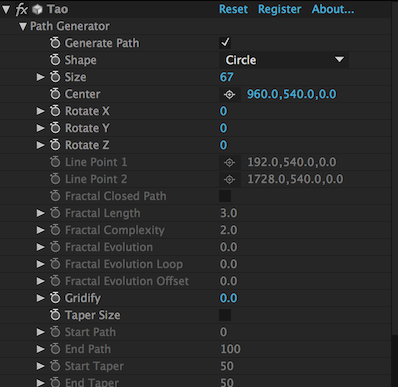Expand the Fractal Evolution Loop property
This screenshot has height=387, width=398.
pos(40,264)
